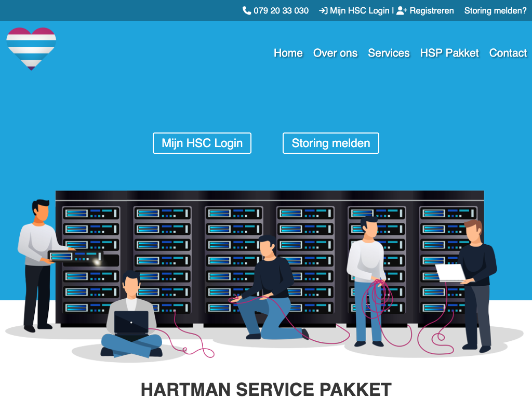Select the 'Storing melden?' top bar link

[495, 10]
